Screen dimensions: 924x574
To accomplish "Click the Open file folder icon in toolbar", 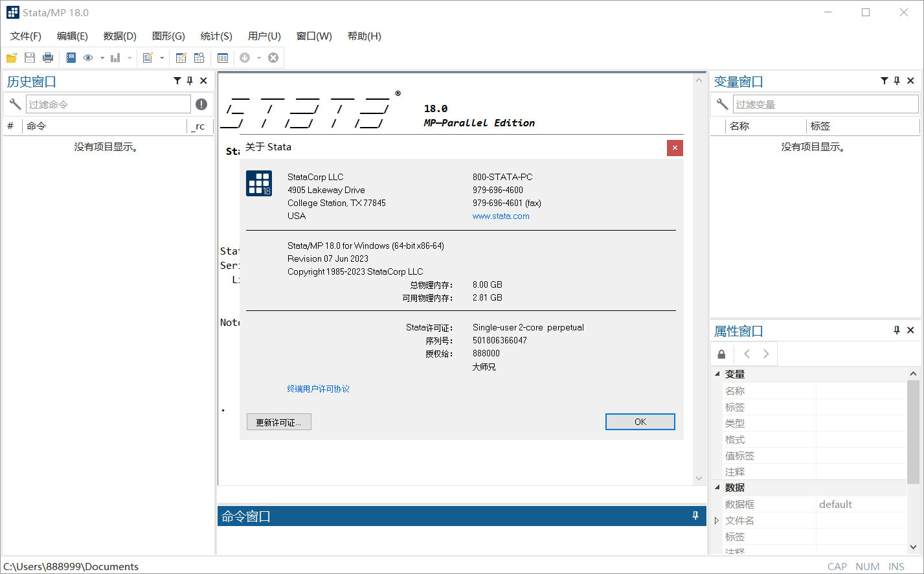I will click(x=11, y=58).
